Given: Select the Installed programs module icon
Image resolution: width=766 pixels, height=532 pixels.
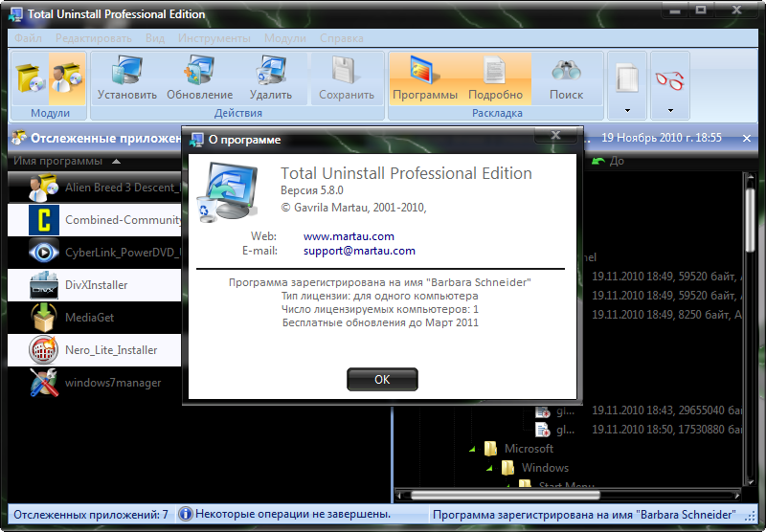Looking at the screenshot, I should (31, 78).
